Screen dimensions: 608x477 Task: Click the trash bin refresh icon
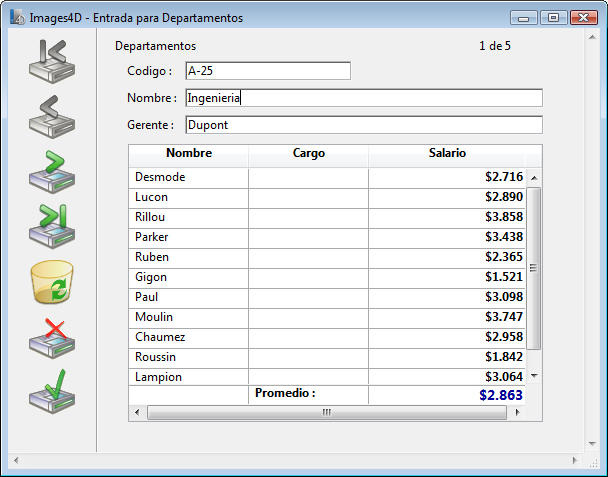[51, 282]
